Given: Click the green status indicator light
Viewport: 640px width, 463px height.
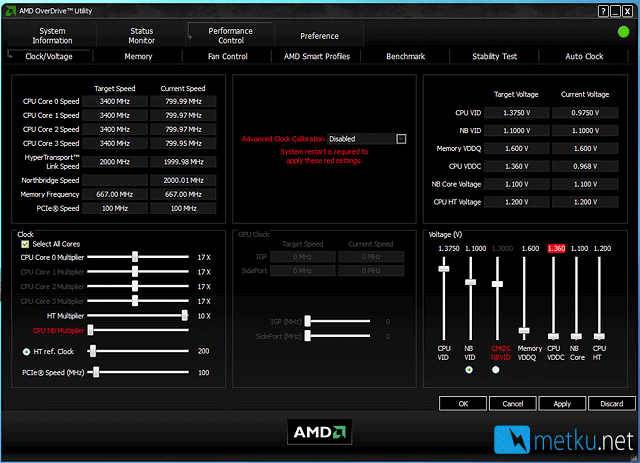Looking at the screenshot, I should pyautogui.click(x=623, y=32).
